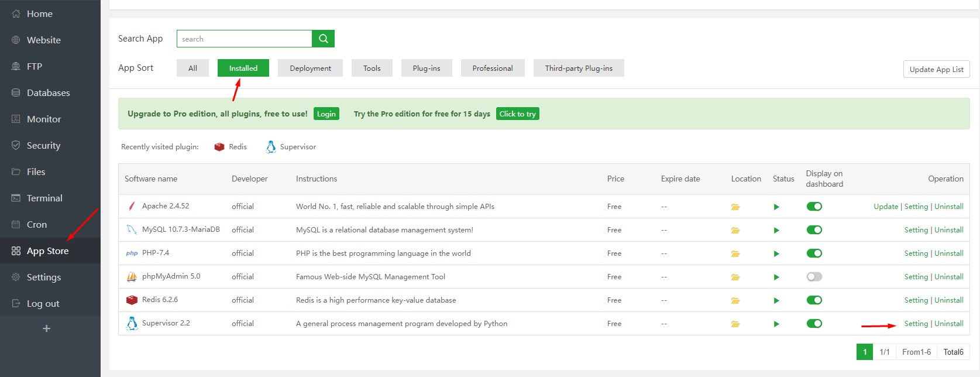Select the Tools app sort tab
This screenshot has height=377, width=980.
coord(372,68)
